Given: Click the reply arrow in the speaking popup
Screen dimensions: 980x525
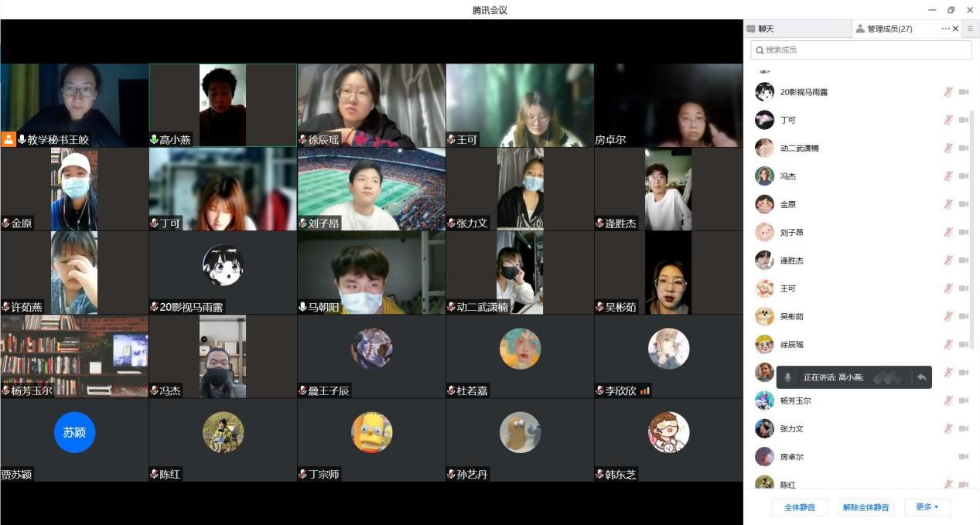Looking at the screenshot, I should point(921,377).
